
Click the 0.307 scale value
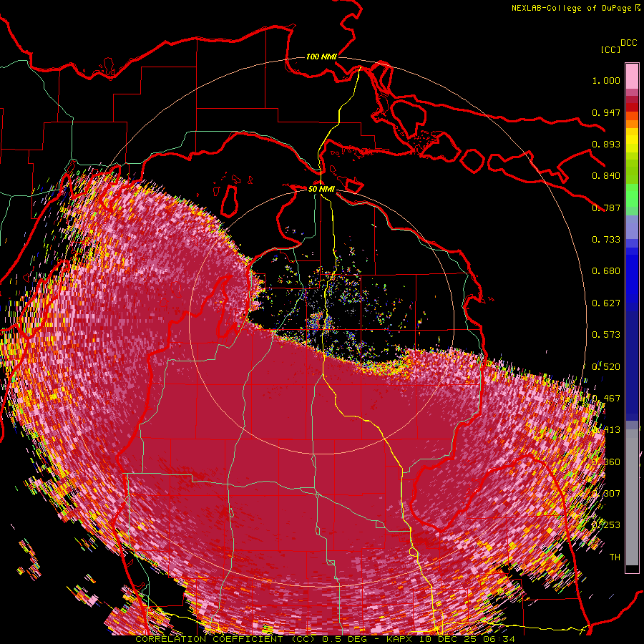606,494
